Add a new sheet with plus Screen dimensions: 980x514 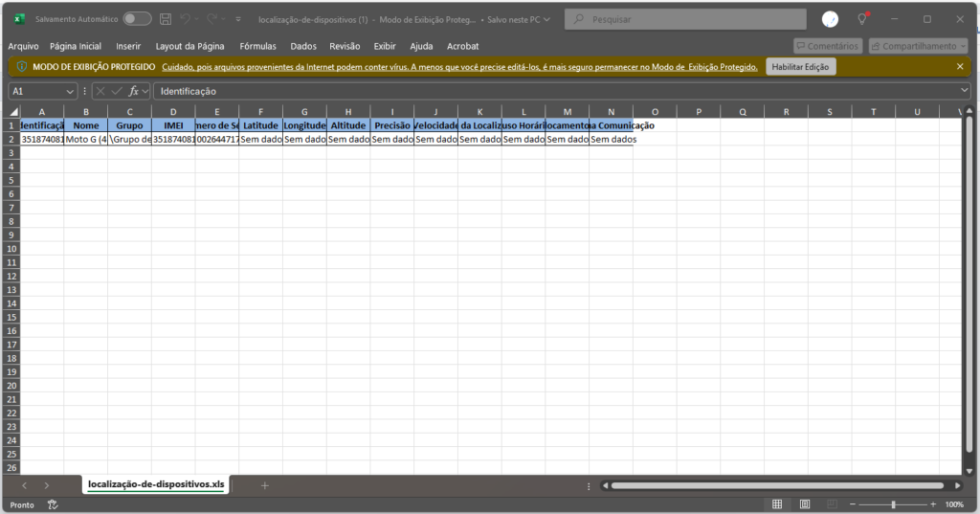click(x=264, y=485)
